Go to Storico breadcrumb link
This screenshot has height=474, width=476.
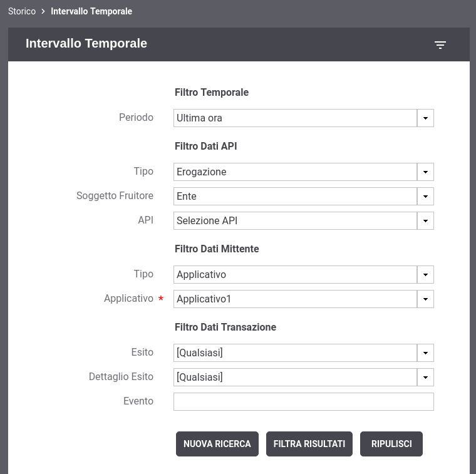[x=22, y=11]
